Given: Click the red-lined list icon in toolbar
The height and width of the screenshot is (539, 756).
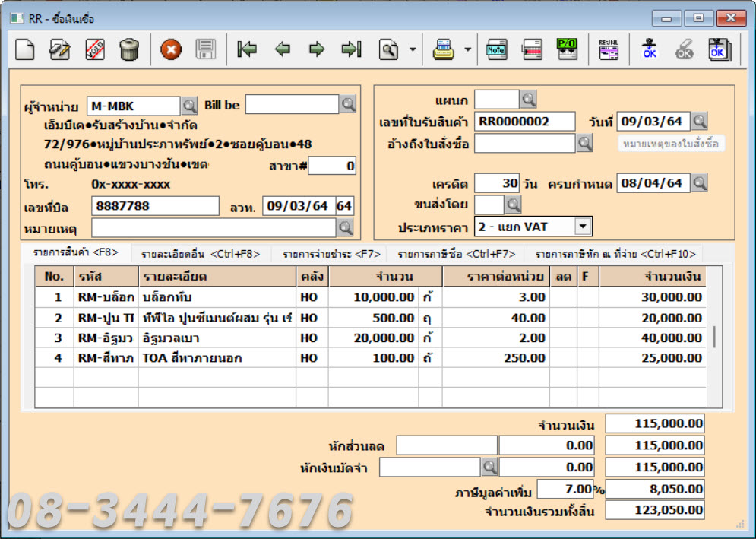Looking at the screenshot, I should (532, 49).
